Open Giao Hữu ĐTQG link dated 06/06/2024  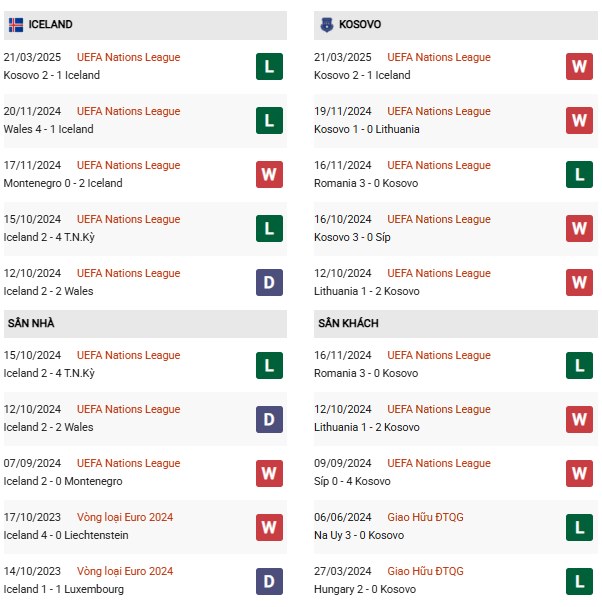click(x=425, y=517)
